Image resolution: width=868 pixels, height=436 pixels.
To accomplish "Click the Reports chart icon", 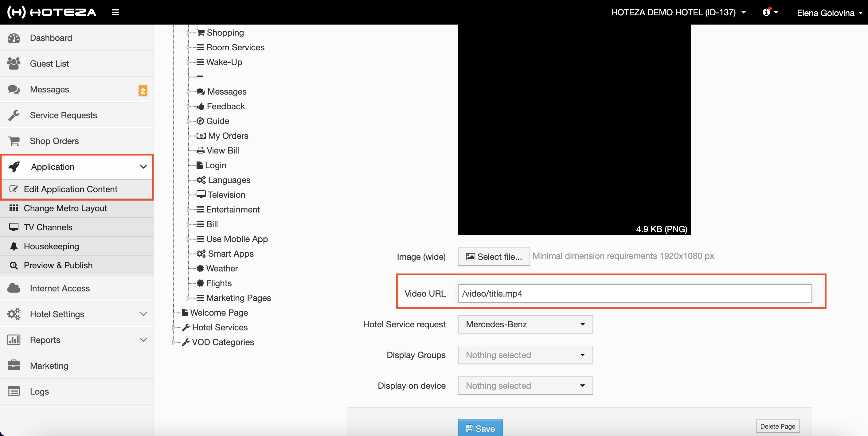I will click(x=14, y=340).
